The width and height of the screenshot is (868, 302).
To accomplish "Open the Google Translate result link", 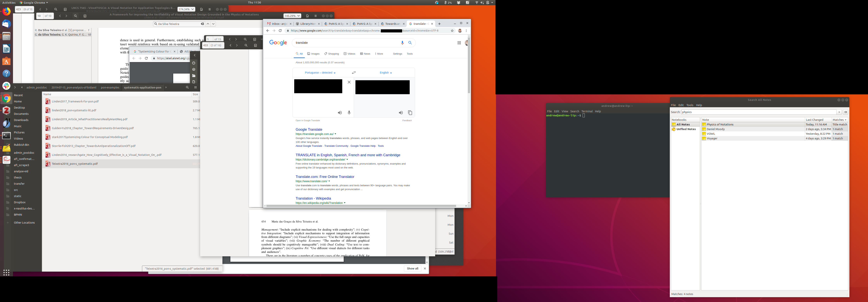I will click(x=309, y=130).
